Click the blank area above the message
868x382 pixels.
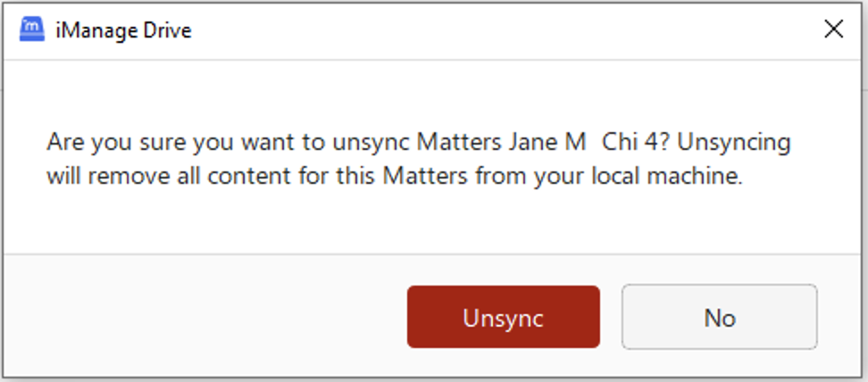(x=429, y=94)
